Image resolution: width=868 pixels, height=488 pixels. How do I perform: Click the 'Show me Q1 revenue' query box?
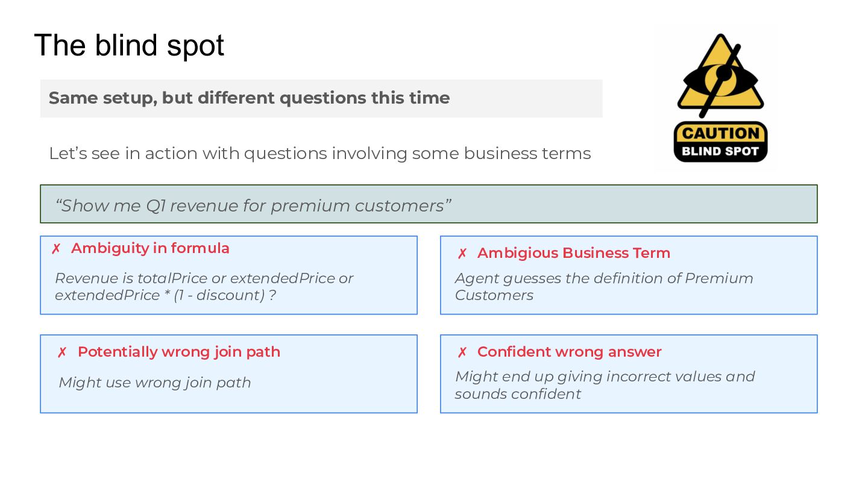tap(428, 205)
